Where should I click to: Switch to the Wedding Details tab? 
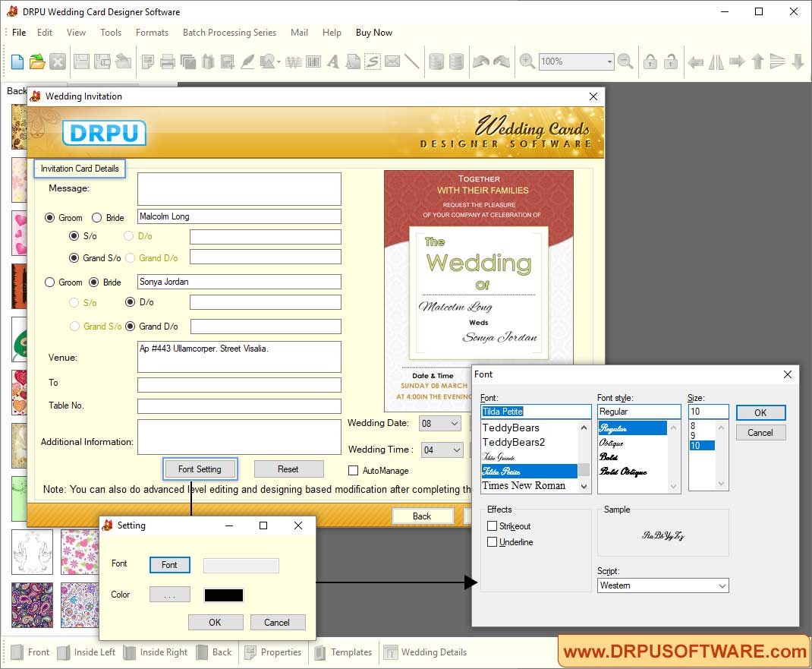coord(426,652)
